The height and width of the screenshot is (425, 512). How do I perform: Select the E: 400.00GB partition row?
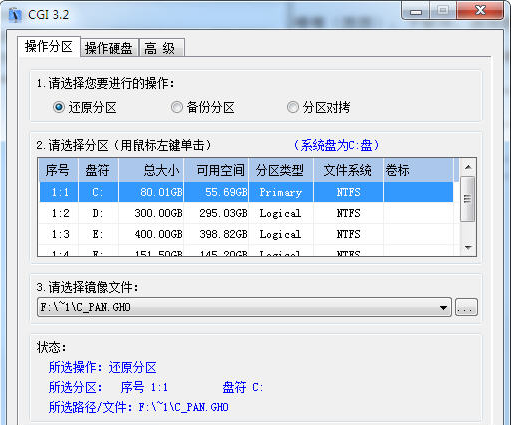point(246,234)
